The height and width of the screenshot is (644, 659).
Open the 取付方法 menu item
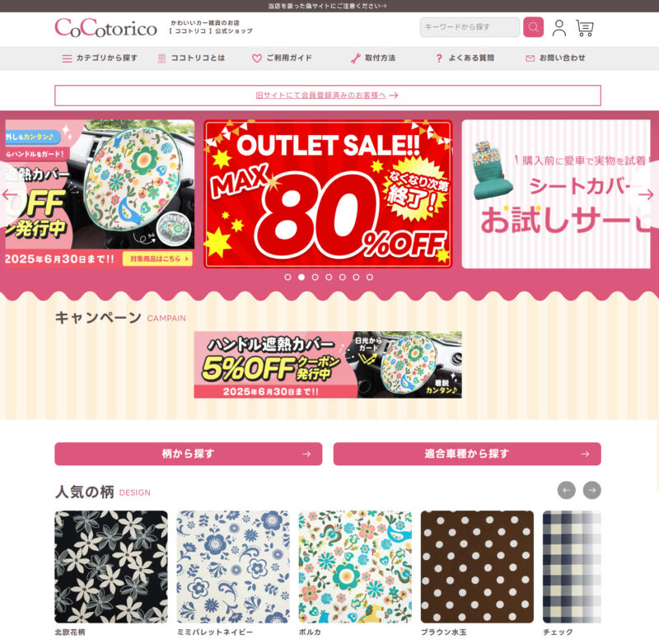point(373,58)
